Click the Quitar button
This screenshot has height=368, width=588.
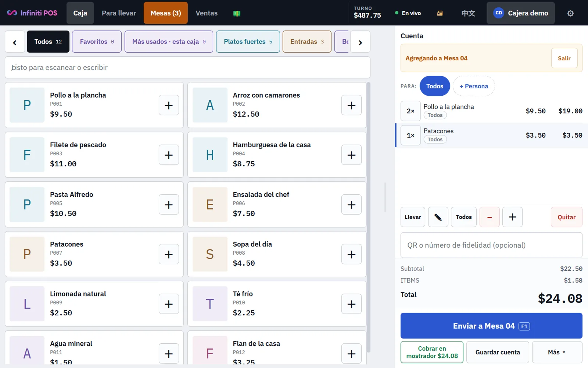point(566,217)
